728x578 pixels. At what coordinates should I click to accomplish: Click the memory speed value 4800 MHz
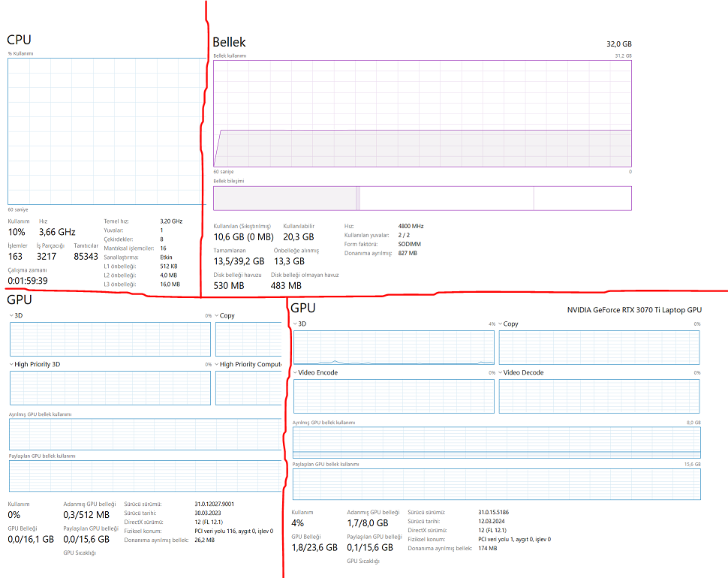tap(411, 226)
